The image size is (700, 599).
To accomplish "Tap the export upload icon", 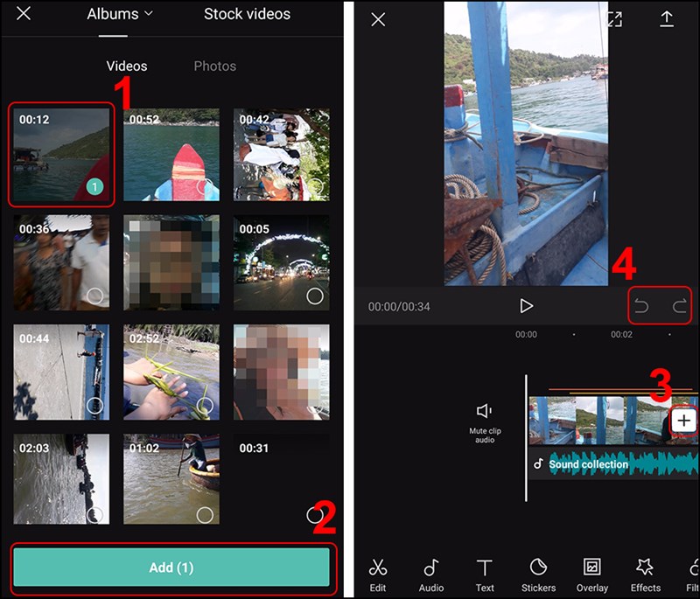I will pos(665,19).
